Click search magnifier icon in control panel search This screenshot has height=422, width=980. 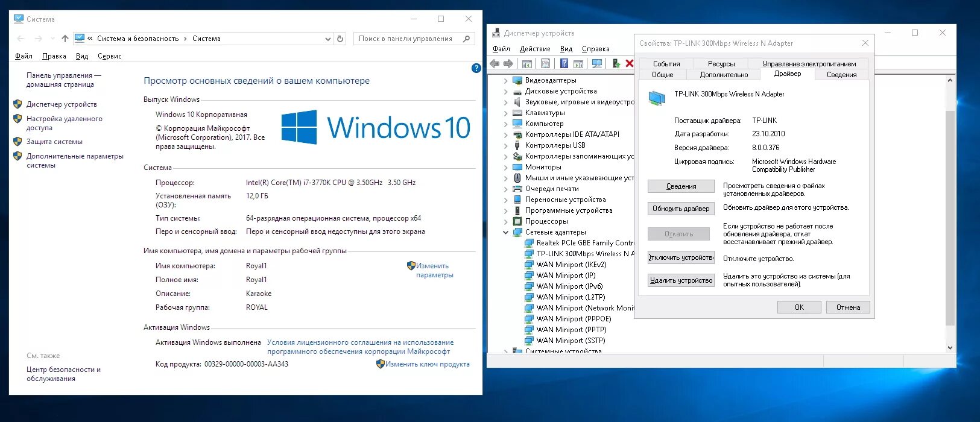pyautogui.click(x=466, y=39)
